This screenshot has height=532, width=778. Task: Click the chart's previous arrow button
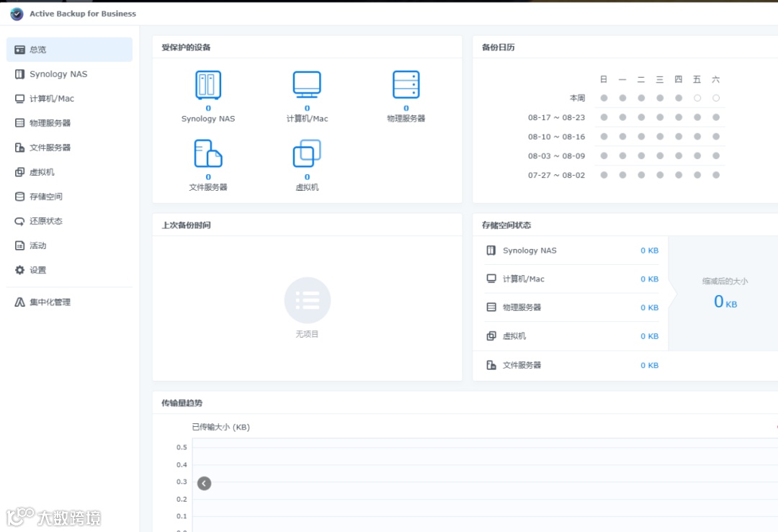(x=204, y=484)
